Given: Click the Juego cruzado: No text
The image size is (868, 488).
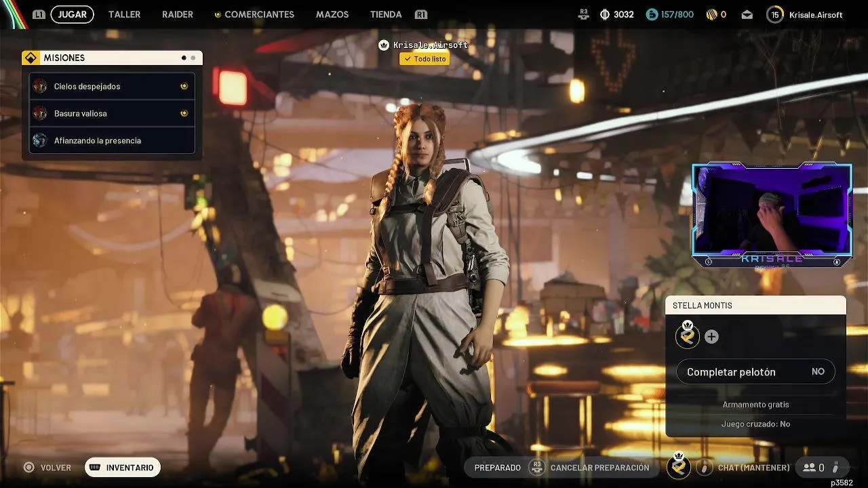Looking at the screenshot, I should point(755,424).
